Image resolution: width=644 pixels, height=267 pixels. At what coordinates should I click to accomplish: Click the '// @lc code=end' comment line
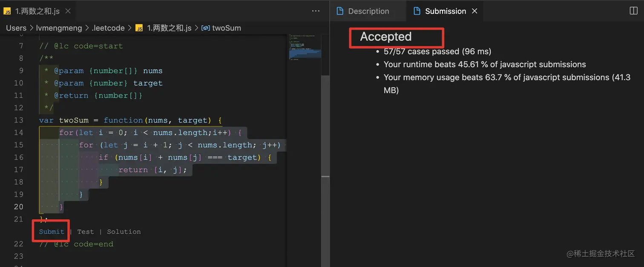pos(76,244)
